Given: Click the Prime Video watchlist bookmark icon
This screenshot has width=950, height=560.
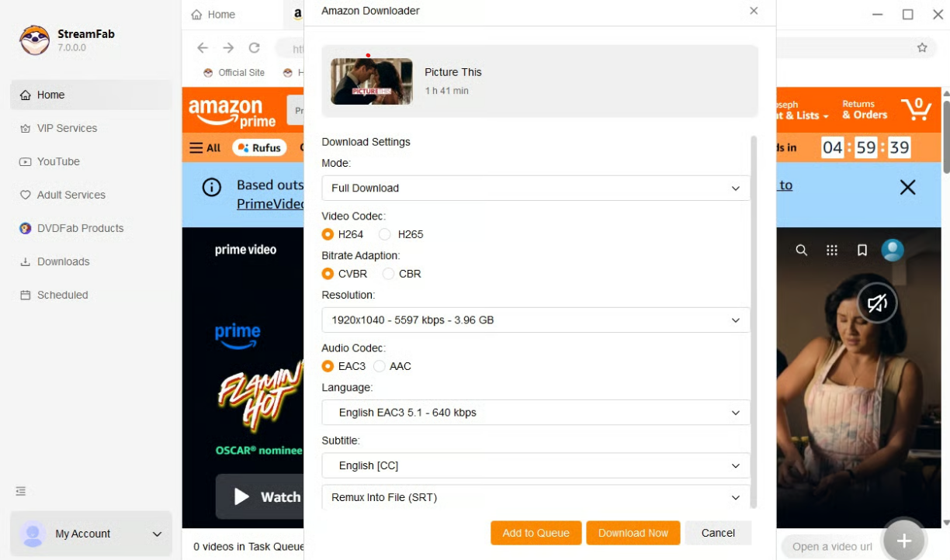Looking at the screenshot, I should pos(862,250).
